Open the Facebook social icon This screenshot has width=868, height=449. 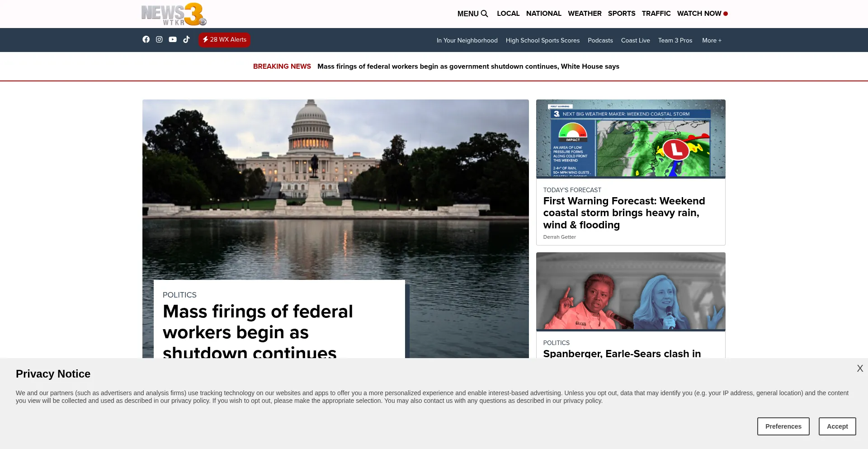click(x=146, y=40)
